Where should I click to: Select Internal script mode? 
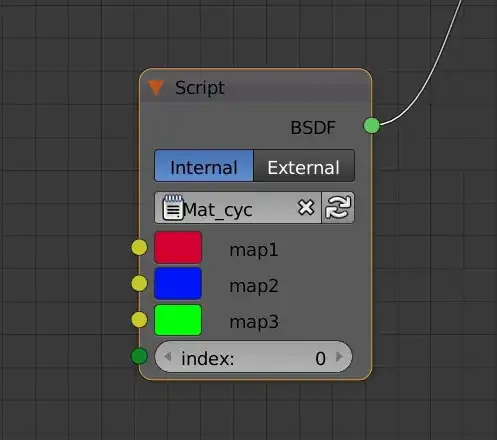(x=204, y=166)
